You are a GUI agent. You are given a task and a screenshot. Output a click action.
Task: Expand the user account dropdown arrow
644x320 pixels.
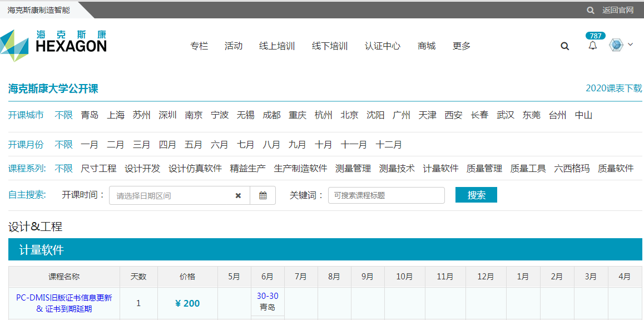(x=631, y=45)
